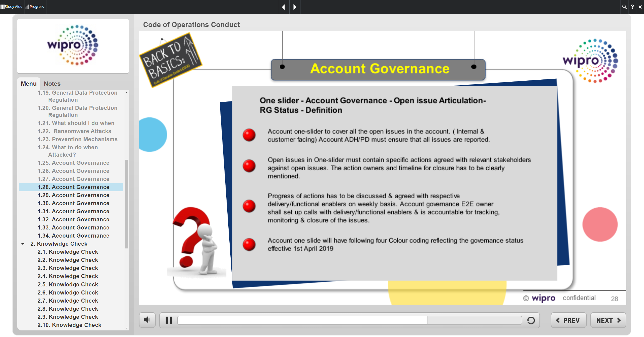644x337 pixels.
Task: Open the Progress view
Action: [x=35, y=7]
